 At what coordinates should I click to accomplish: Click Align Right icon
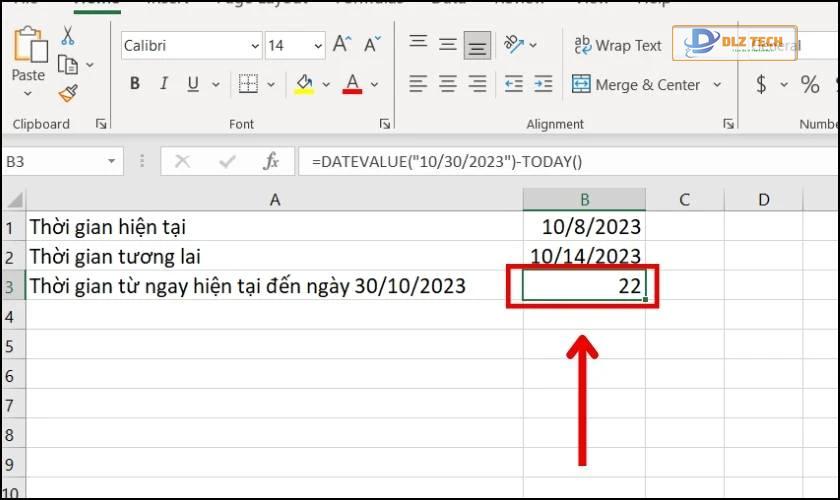click(x=477, y=84)
